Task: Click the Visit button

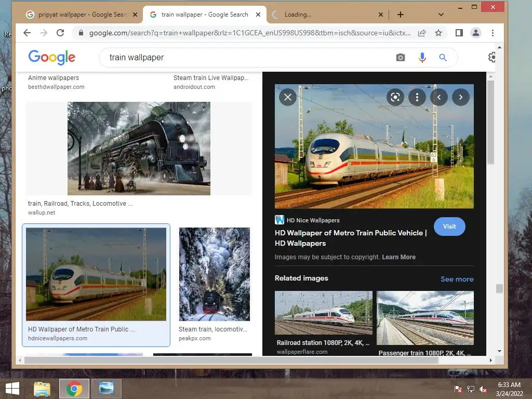Action: [x=449, y=227]
